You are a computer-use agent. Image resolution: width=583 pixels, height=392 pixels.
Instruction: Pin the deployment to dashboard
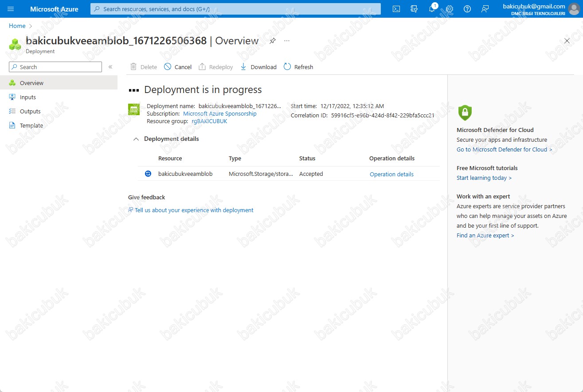(273, 41)
